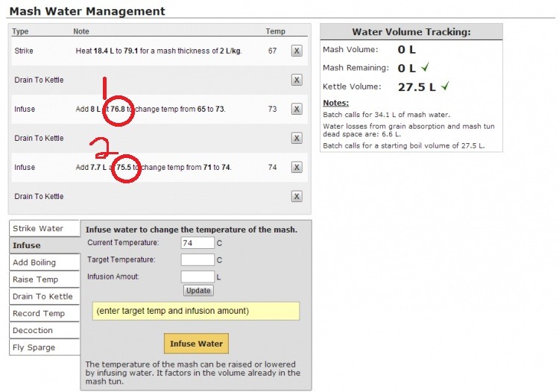Delete the first Drain To Kettle row

click(x=296, y=80)
